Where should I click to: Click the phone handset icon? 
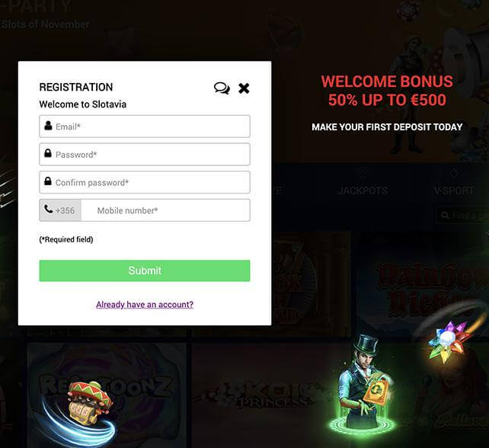(x=48, y=209)
